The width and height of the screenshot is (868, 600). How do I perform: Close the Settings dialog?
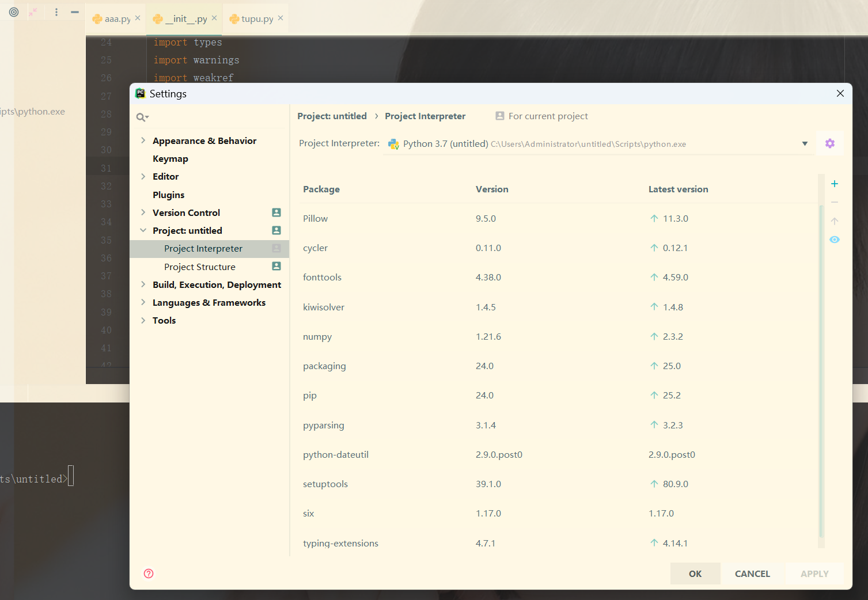(x=840, y=93)
